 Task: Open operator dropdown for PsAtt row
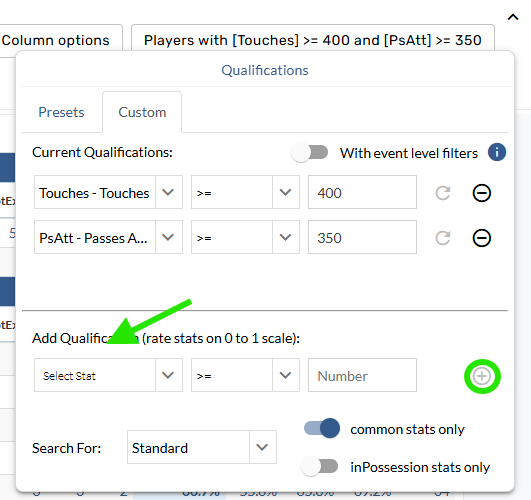245,237
